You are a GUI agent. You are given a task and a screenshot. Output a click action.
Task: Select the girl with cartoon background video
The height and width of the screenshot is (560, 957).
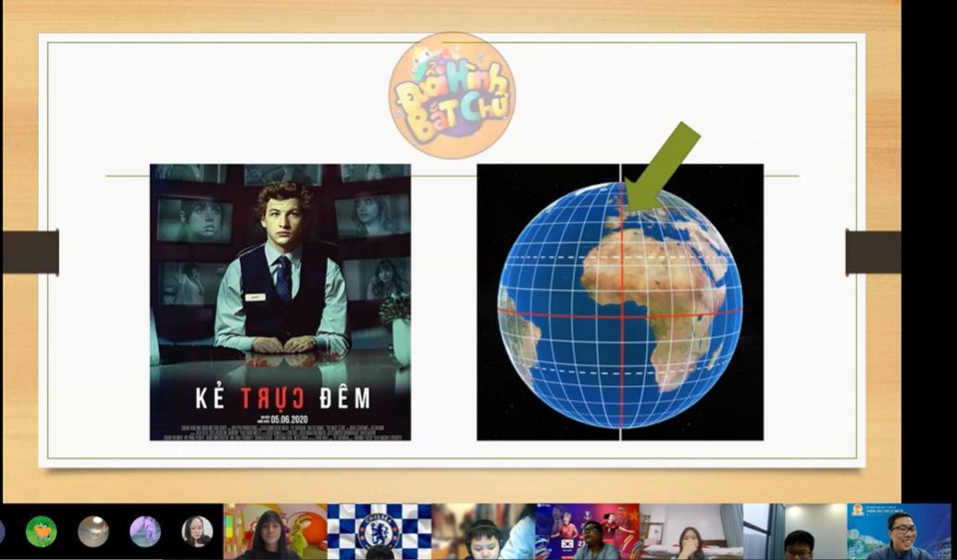point(275,531)
